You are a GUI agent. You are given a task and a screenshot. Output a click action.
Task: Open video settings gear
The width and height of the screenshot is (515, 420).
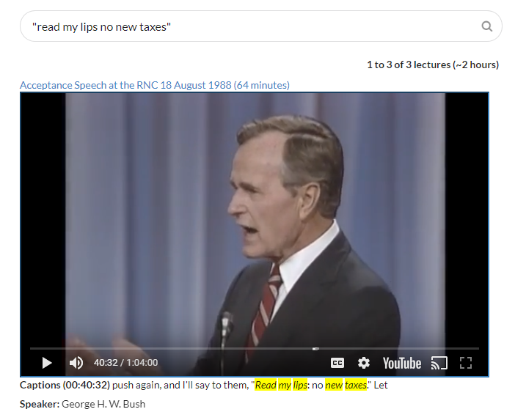[364, 363]
